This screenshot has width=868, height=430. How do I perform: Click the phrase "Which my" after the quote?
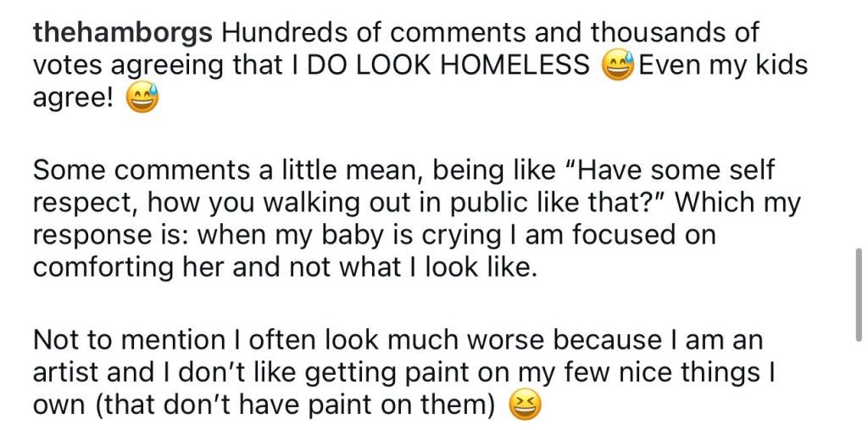(x=737, y=203)
